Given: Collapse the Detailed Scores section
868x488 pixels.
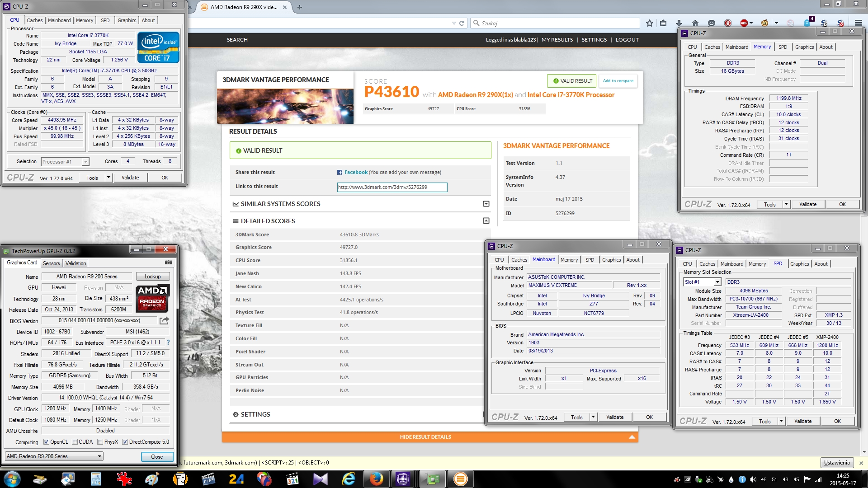Looking at the screenshot, I should pos(486,221).
